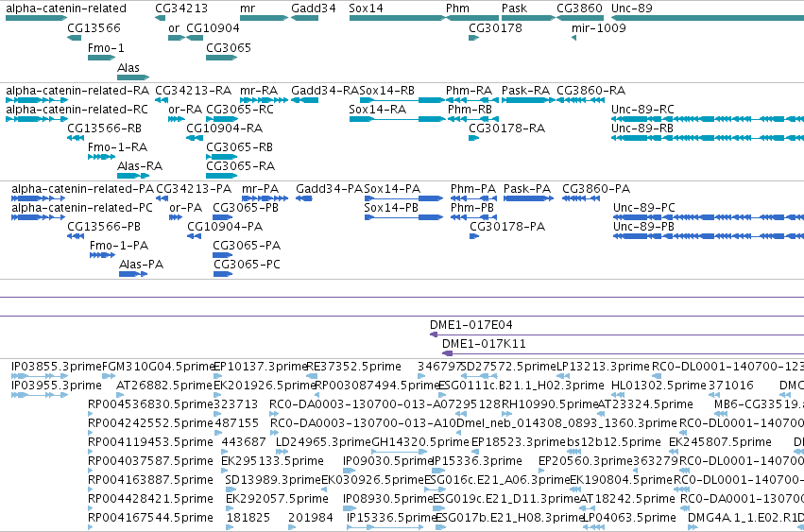Select the alpha-catenin-related gene glyph
804x532 pixels.
pos(37,18)
